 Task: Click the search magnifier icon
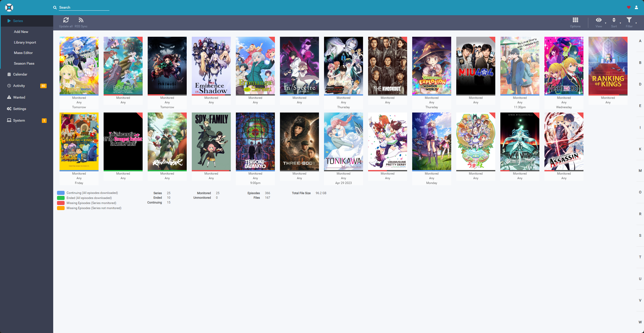[x=55, y=8]
